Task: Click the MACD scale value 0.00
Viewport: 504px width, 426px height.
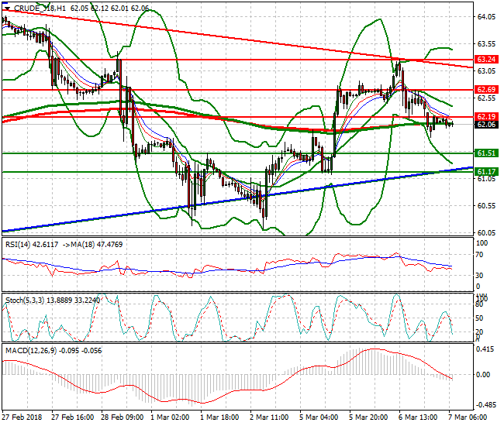Action: tap(483, 375)
